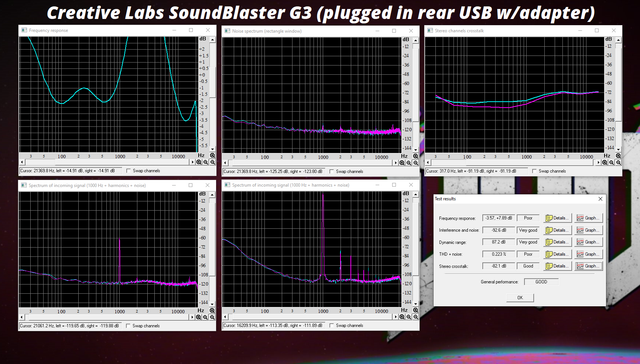Click the first zoom icon after the horizontal scrollbar in Frequency response window
Image resolution: width=640 pixels, height=364 pixels.
[x=199, y=162]
